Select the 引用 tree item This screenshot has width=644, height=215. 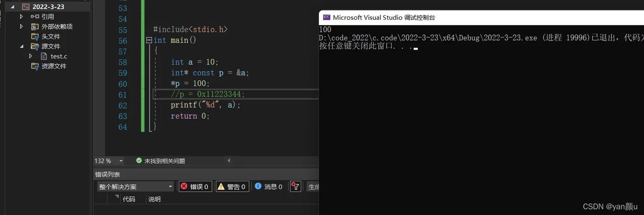click(x=48, y=17)
